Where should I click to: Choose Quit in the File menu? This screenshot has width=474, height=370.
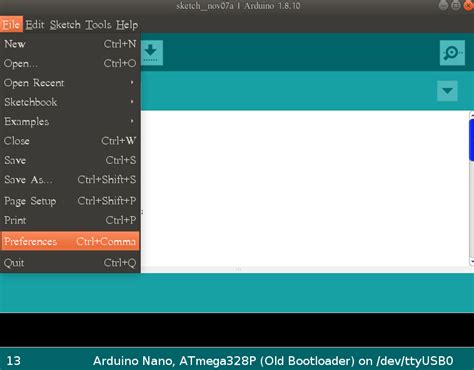[70, 263]
